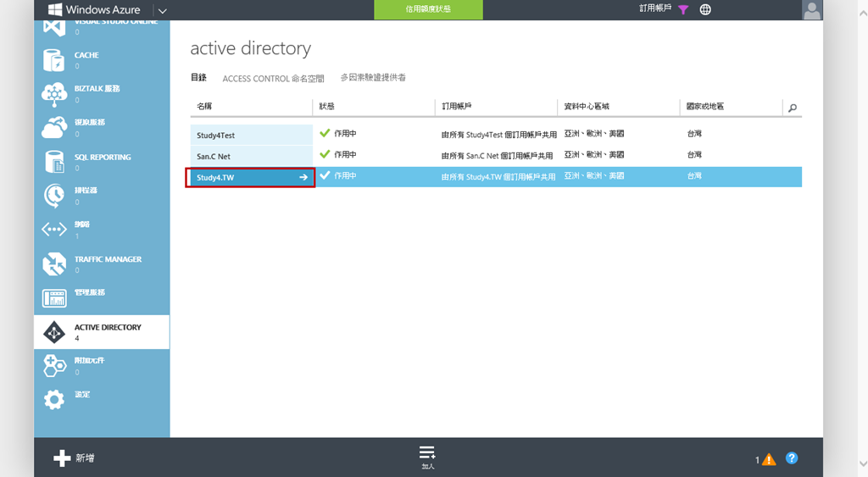Open Study4.TW via its arrow icon
Image resolution: width=868 pixels, height=477 pixels.
(x=303, y=178)
